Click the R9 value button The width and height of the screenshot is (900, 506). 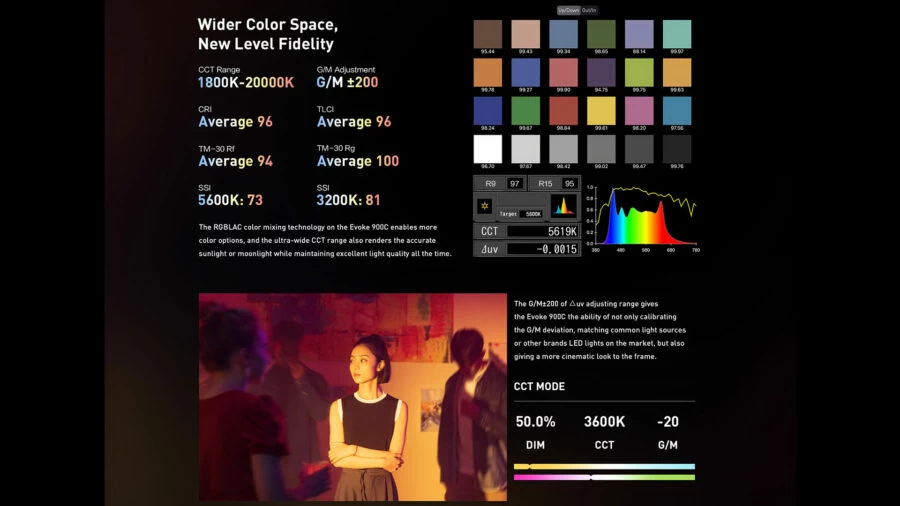coord(498,183)
